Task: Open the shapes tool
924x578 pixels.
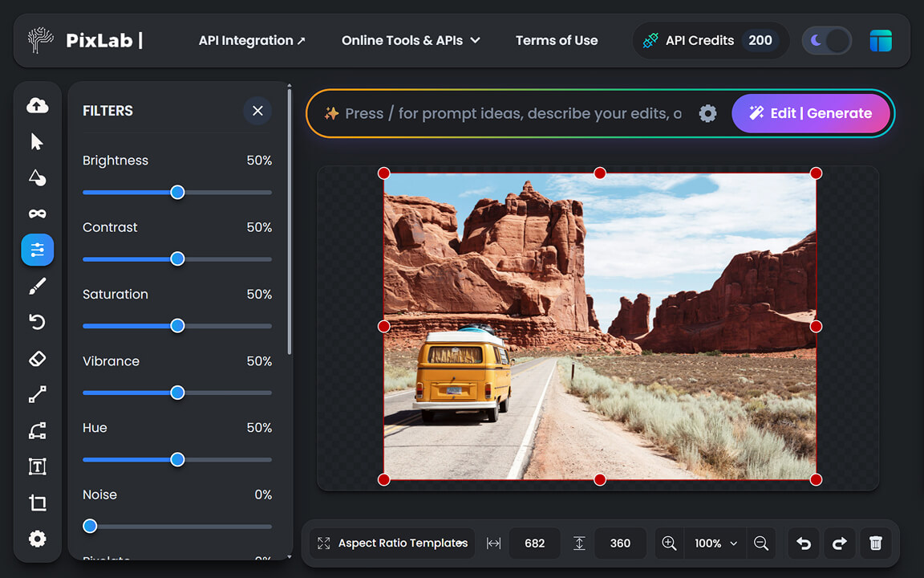Action: pyautogui.click(x=37, y=177)
